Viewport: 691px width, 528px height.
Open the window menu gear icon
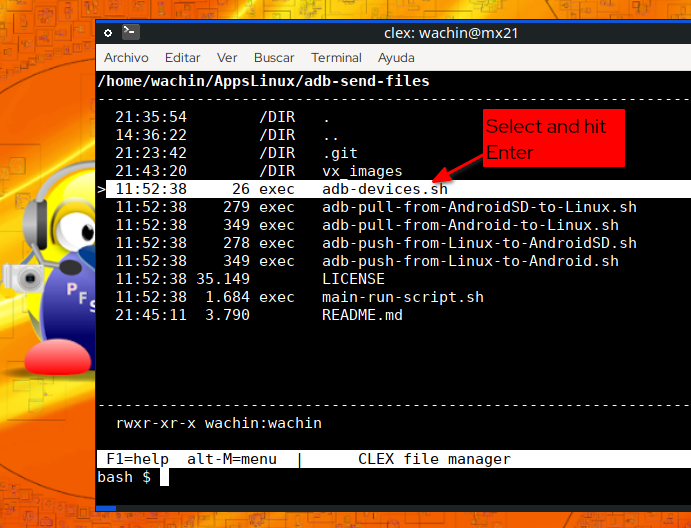[x=108, y=33]
